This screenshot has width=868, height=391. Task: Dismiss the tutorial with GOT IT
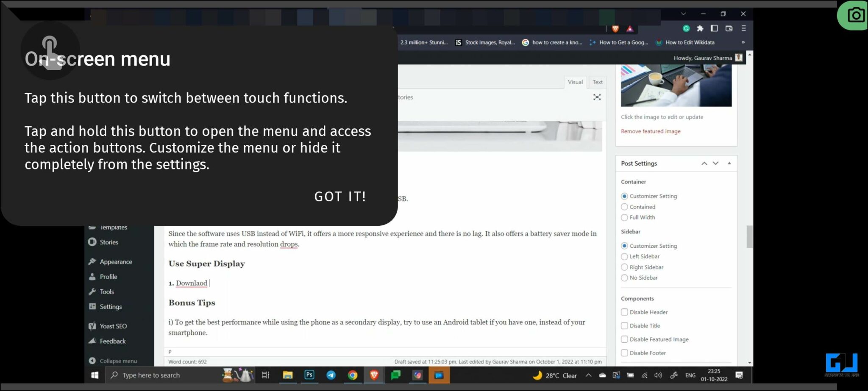[x=340, y=196]
